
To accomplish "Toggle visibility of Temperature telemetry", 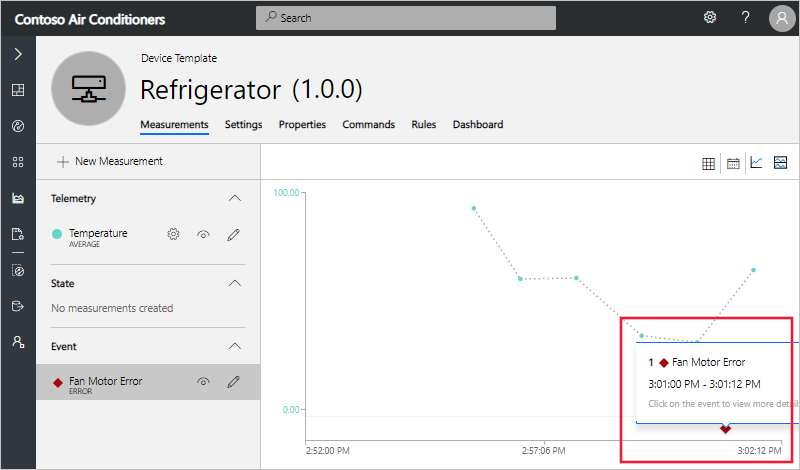I will pyautogui.click(x=203, y=234).
